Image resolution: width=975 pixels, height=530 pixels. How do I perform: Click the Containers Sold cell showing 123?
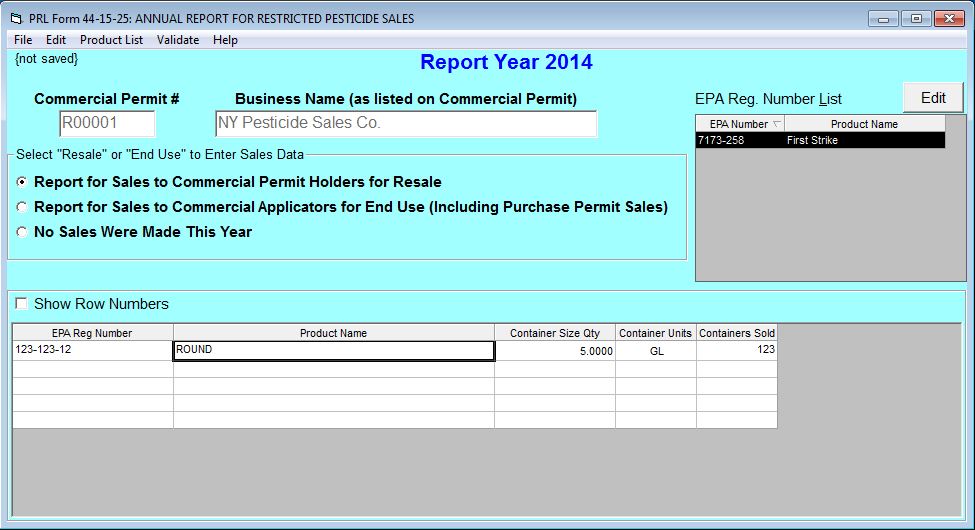(736, 351)
